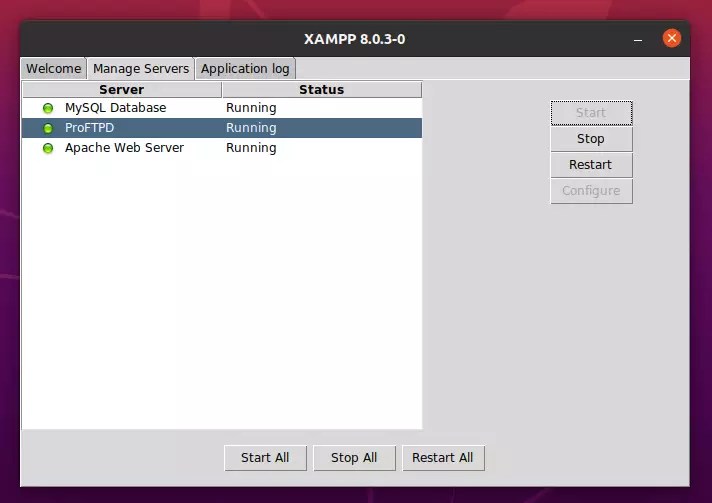The width and height of the screenshot is (712, 503).
Task: Click the Running status of ProFTPD
Action: pos(251,128)
